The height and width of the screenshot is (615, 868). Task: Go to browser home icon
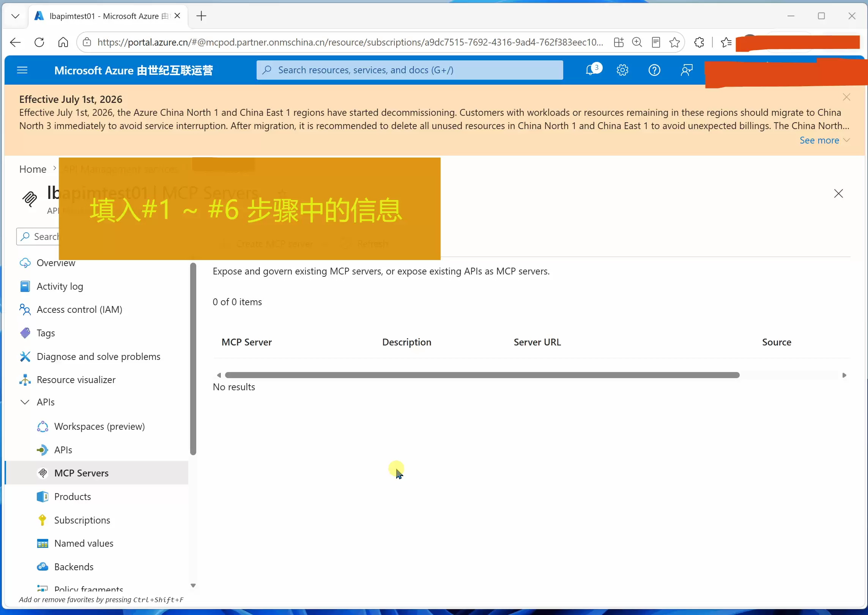coord(63,42)
